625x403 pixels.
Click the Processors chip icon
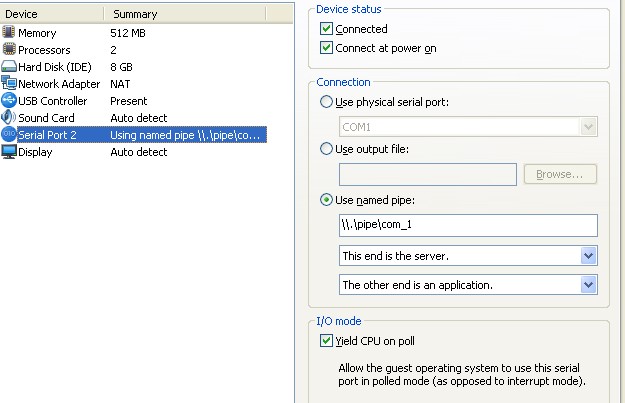pos(9,50)
